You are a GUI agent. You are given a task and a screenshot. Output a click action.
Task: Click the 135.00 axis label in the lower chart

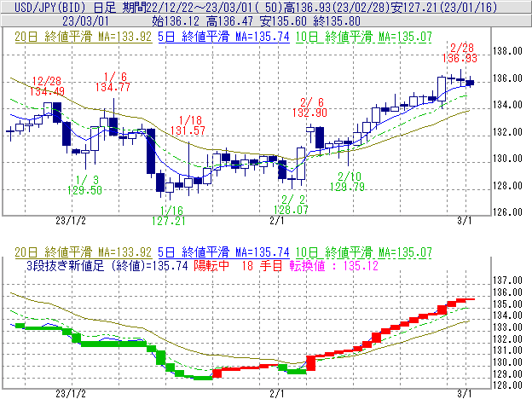[x=507, y=304]
